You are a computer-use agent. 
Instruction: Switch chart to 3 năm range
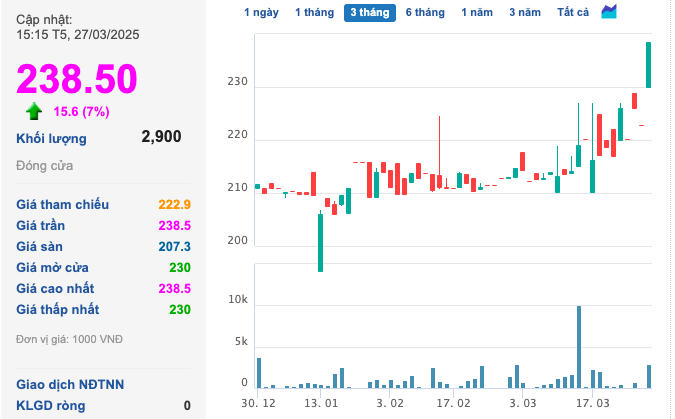click(524, 12)
